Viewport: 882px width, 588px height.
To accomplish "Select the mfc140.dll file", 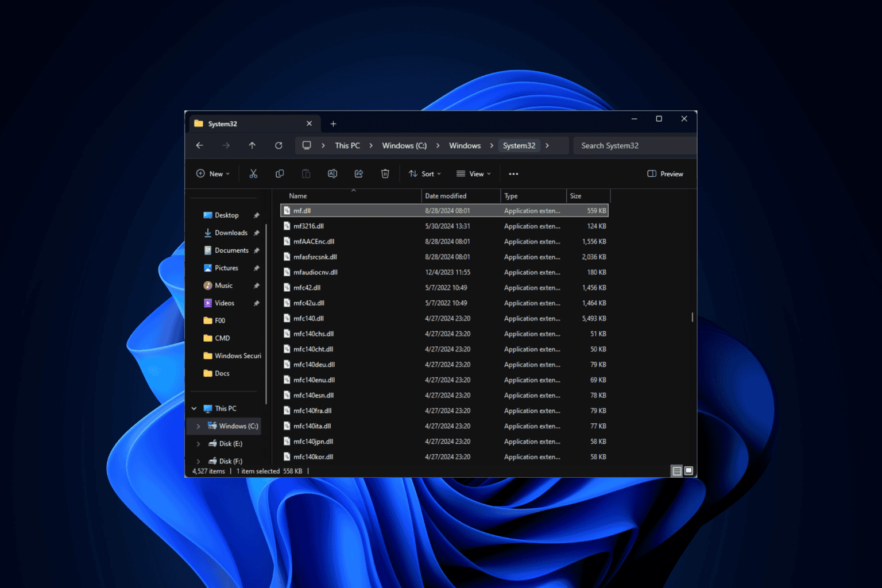I will (x=444, y=319).
